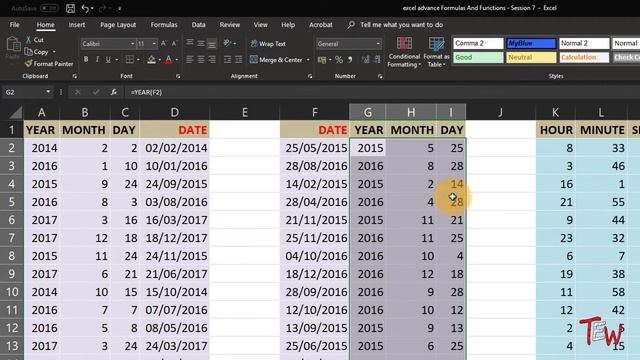
Task: Select Bottom Align icon
Action: [212, 43]
